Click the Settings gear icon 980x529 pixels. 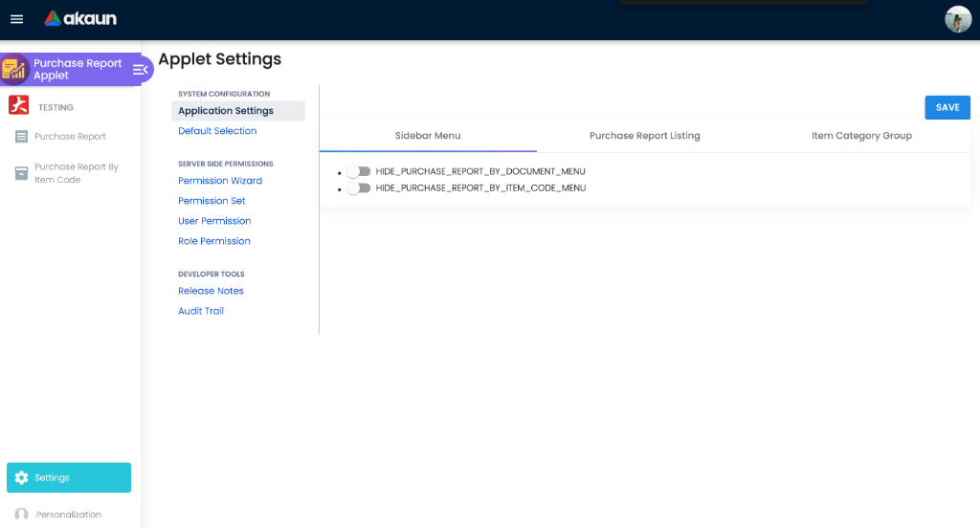(21, 477)
